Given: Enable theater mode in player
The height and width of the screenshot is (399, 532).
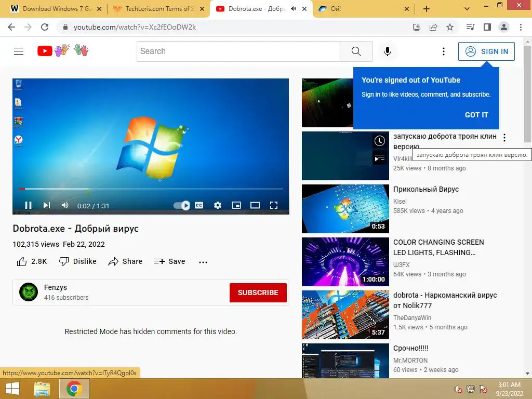Looking at the screenshot, I should coord(255,205).
